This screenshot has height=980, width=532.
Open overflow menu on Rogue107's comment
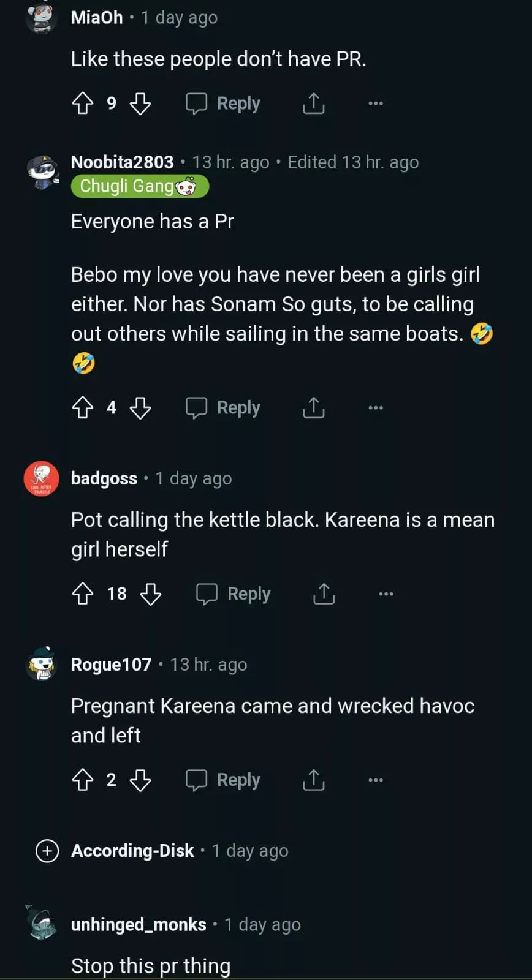pyautogui.click(x=376, y=780)
